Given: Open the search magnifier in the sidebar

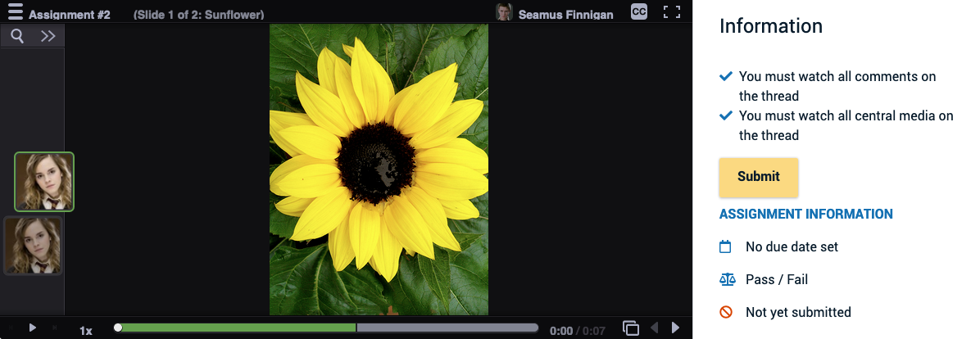Looking at the screenshot, I should coord(17,36).
